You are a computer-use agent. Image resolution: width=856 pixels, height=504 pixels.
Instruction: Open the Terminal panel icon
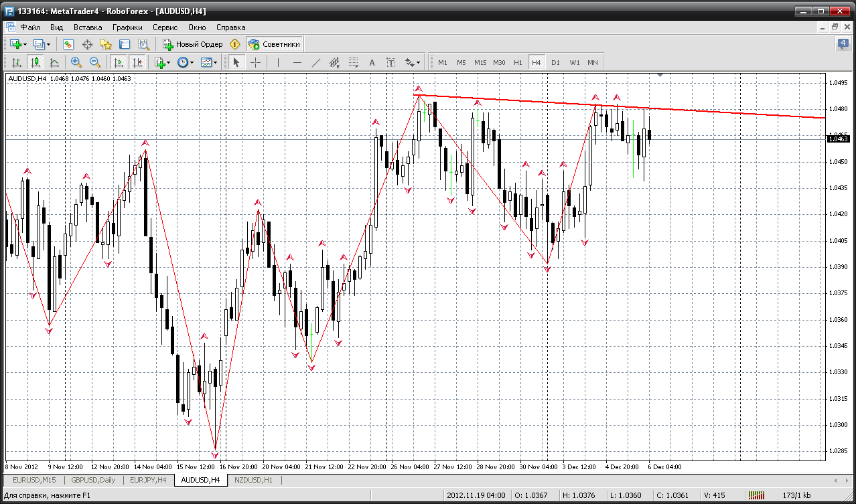[x=125, y=44]
